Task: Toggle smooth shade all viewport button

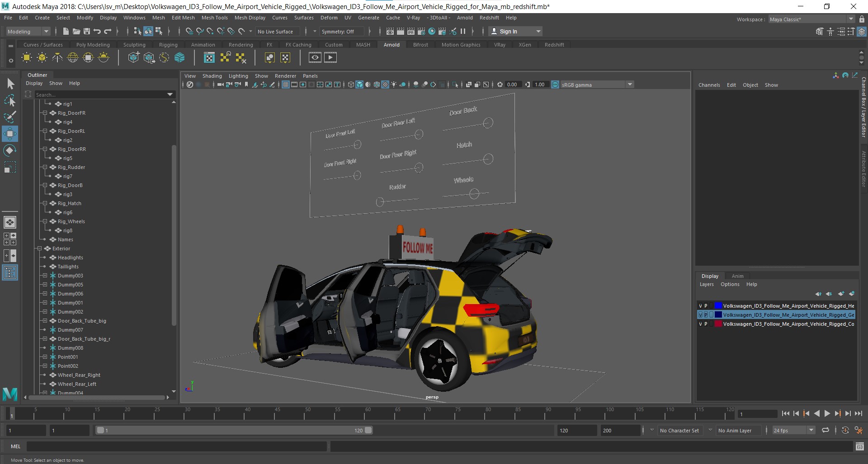Action: tap(359, 84)
